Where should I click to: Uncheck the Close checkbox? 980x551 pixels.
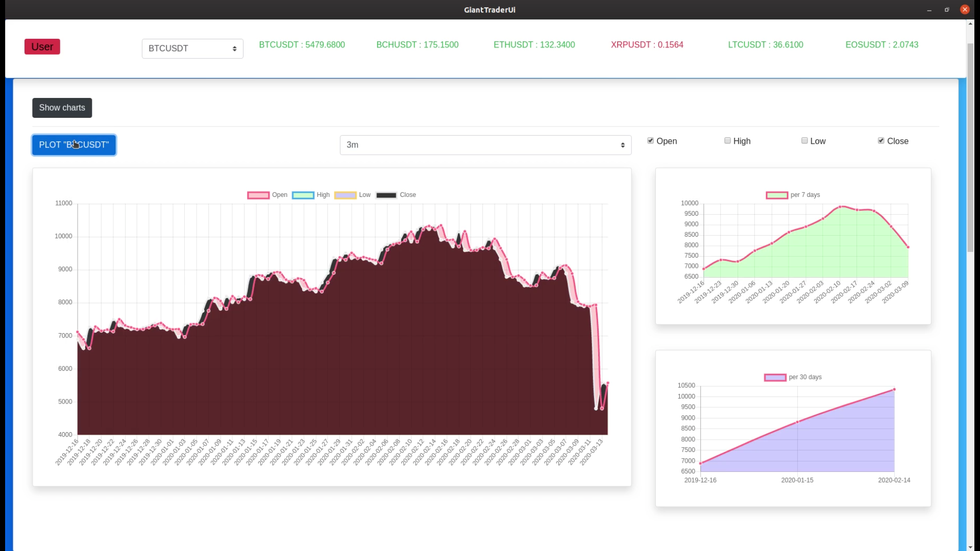pos(881,141)
